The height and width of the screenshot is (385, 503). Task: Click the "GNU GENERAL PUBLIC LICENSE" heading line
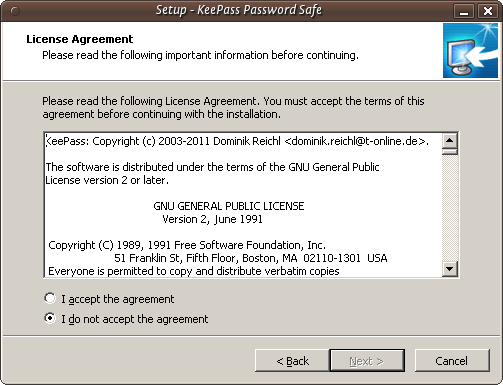click(x=229, y=206)
